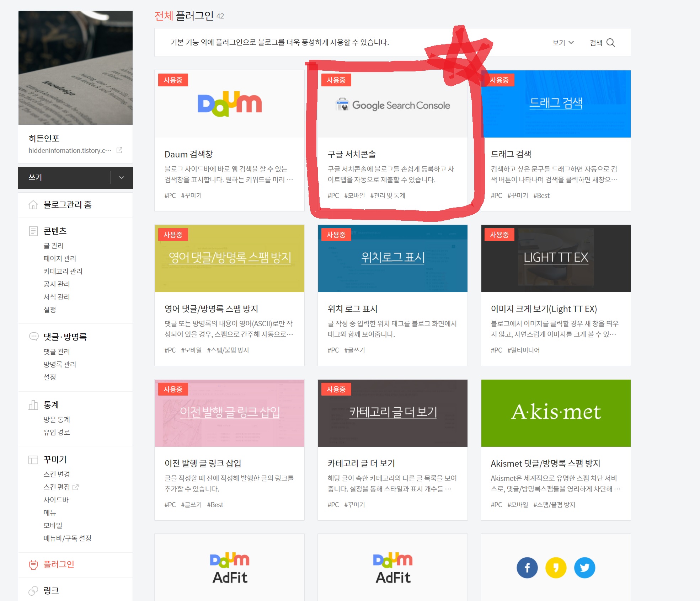
Task: Click the blog name 히든인포
Action: coord(44,138)
